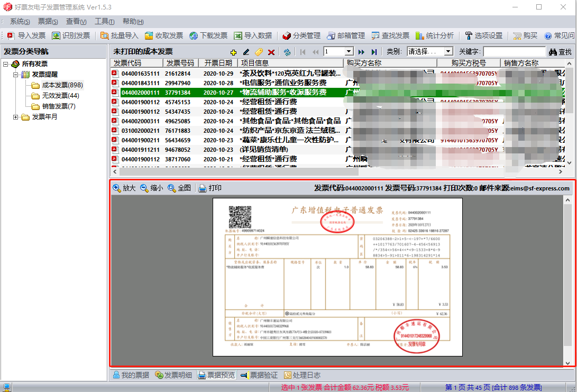Screen dimensions: 577x392
Task: Open 统计分析 in the toolbar
Action: click(x=435, y=35)
